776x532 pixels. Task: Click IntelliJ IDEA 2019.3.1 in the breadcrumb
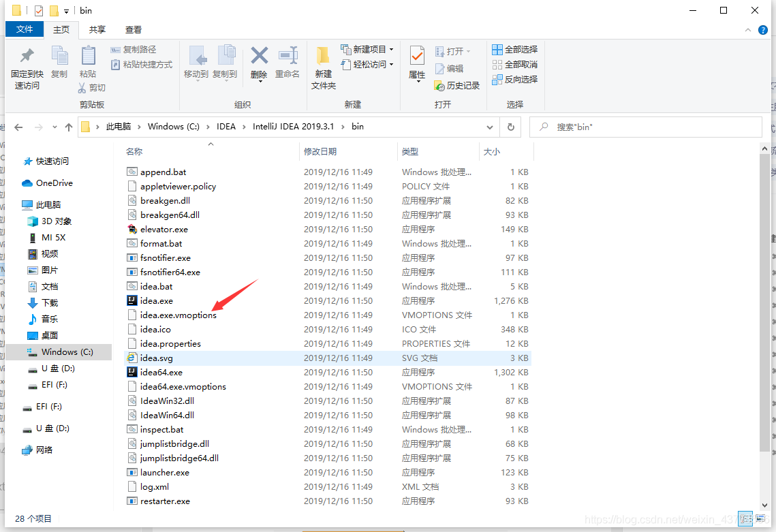[x=293, y=127]
